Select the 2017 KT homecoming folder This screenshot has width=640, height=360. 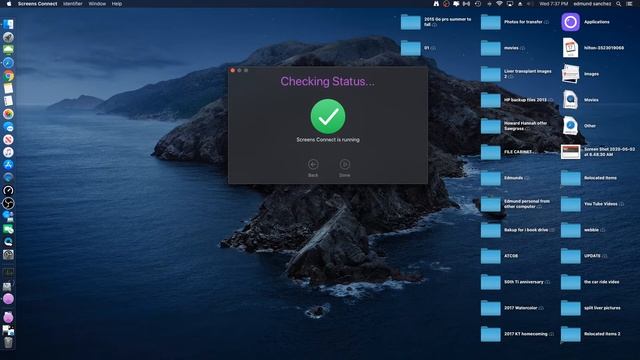click(x=491, y=334)
